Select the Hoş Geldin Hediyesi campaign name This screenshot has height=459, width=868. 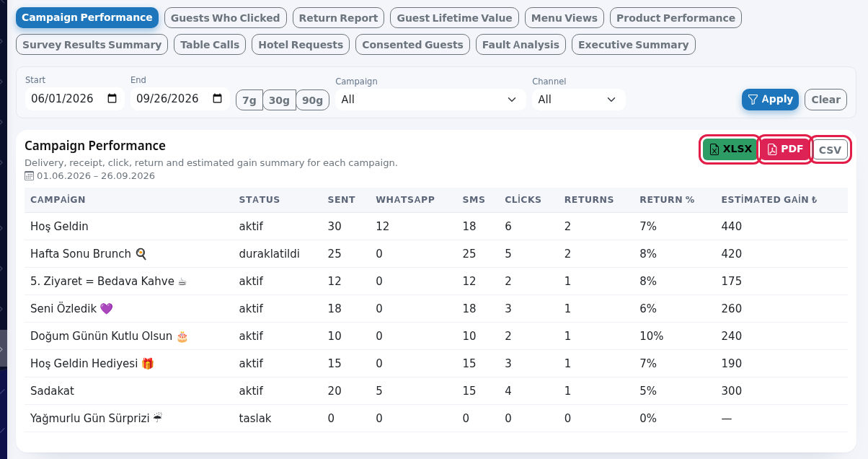point(92,364)
